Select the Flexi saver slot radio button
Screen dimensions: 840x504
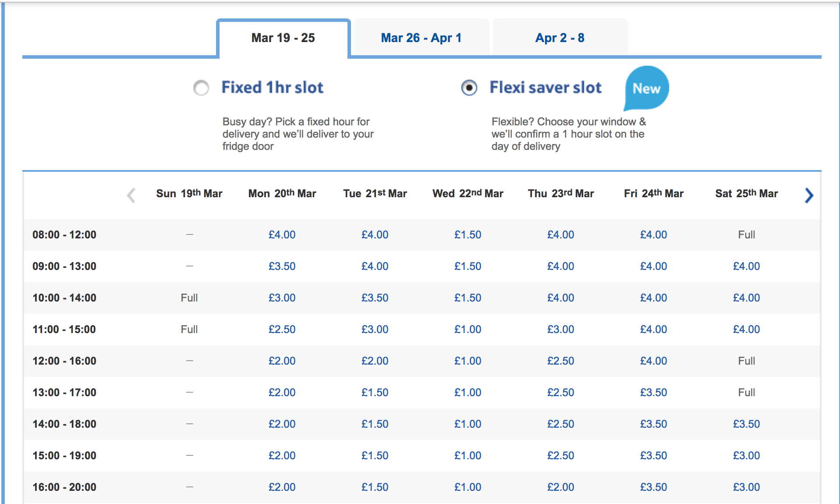(469, 88)
